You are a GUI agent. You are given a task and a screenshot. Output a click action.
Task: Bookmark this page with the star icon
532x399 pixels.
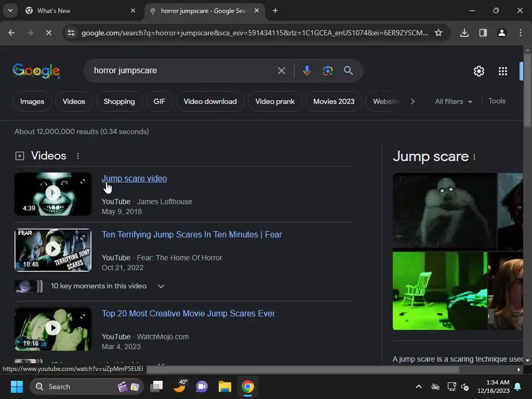(x=438, y=33)
